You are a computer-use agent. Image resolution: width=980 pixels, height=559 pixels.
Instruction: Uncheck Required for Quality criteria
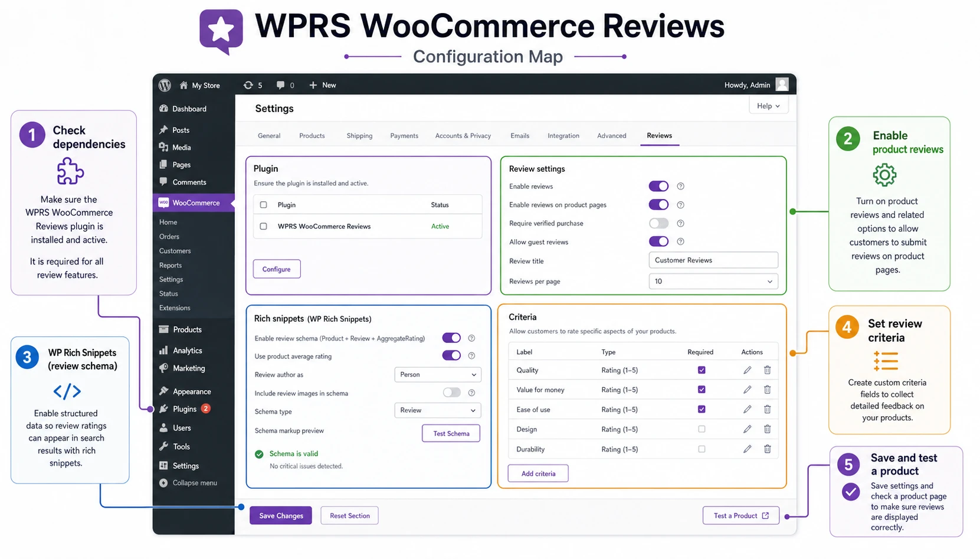702,370
